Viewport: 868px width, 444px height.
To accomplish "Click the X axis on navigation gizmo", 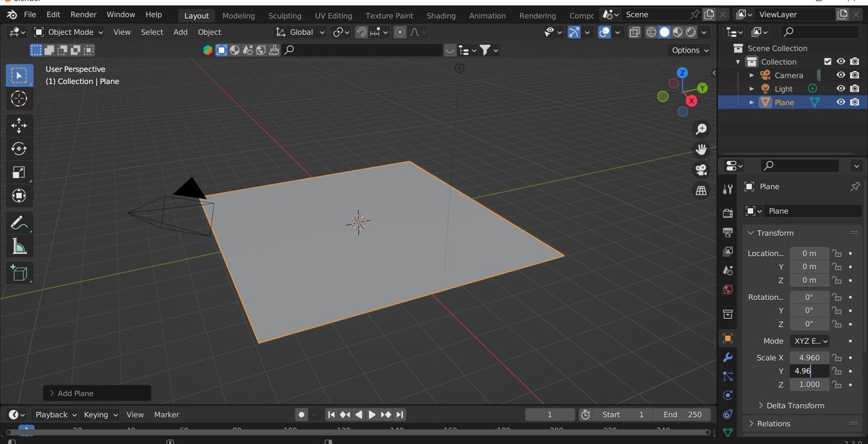I will tap(691, 101).
